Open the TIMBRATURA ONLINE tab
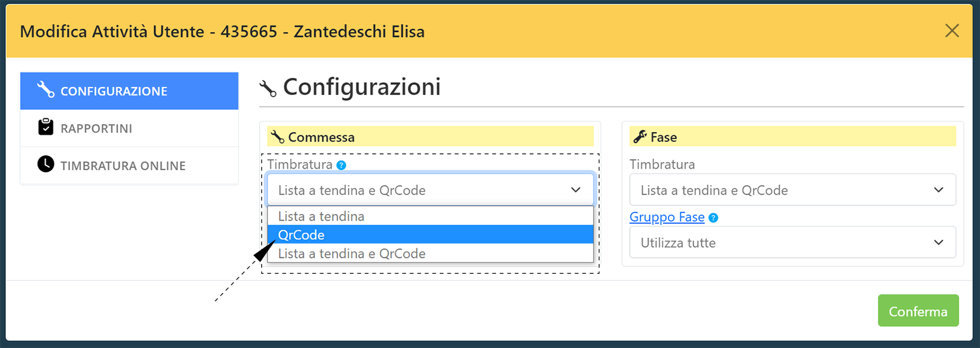The image size is (980, 348). coord(129,165)
